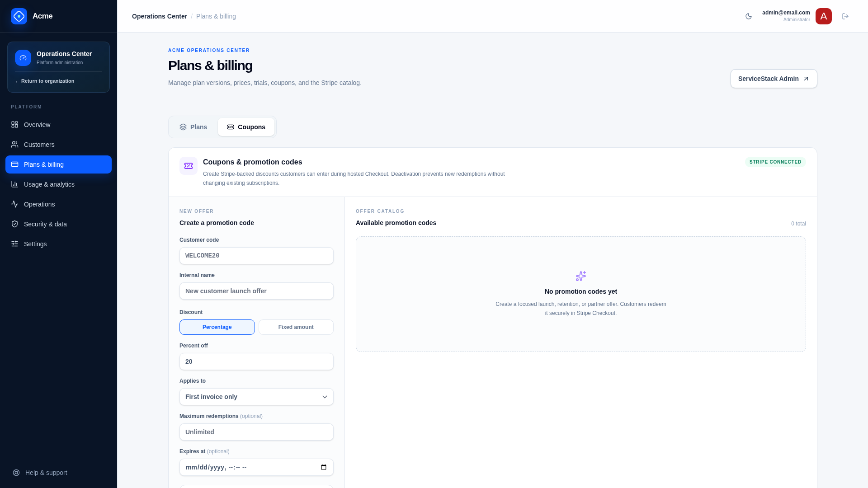This screenshot has height=488, width=868.
Task: Focus the Customer code input field
Action: coord(256,256)
